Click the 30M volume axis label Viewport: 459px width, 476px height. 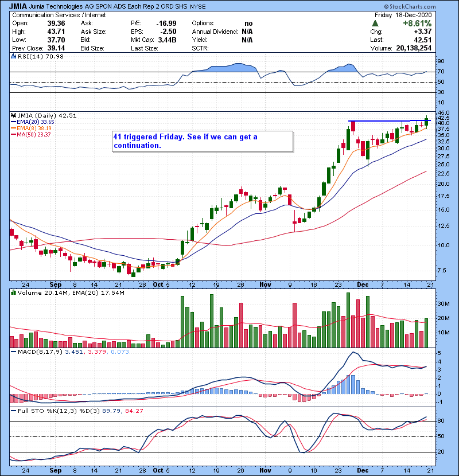[x=444, y=304]
